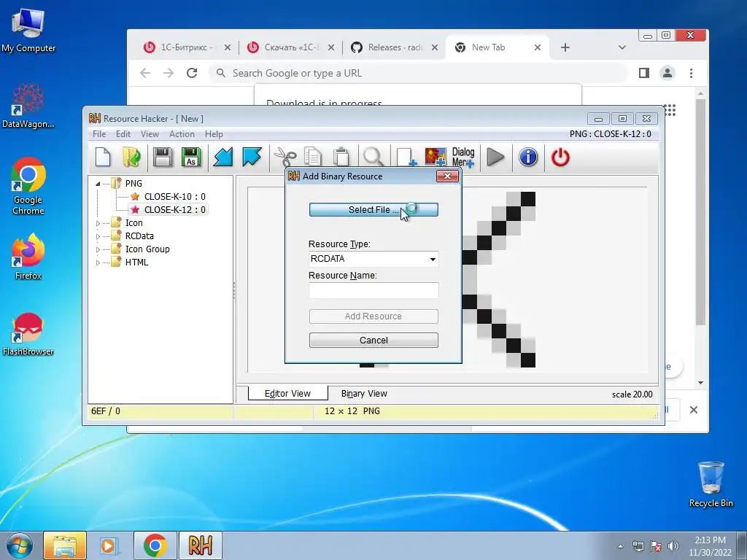The image size is (747, 560).
Task: Click the scissors Cut icon
Action: point(285,157)
